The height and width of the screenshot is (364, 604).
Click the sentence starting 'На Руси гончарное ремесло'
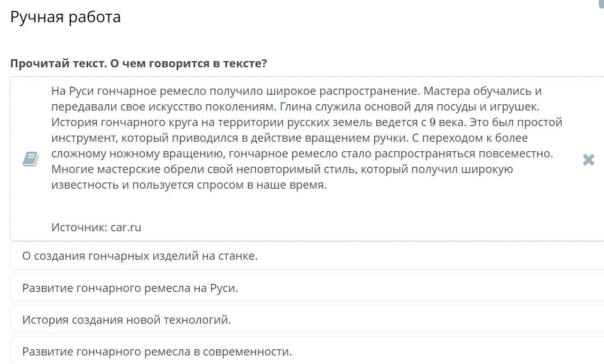pos(236,91)
